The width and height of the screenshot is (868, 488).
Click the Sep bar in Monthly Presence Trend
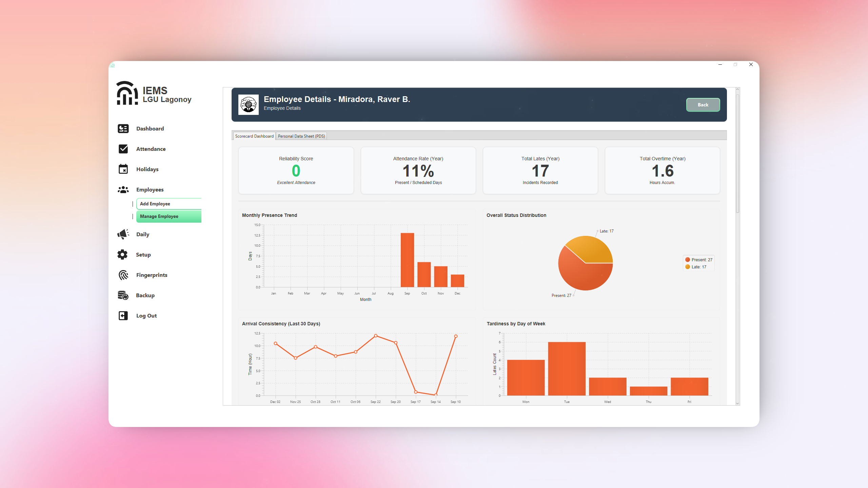(x=407, y=260)
